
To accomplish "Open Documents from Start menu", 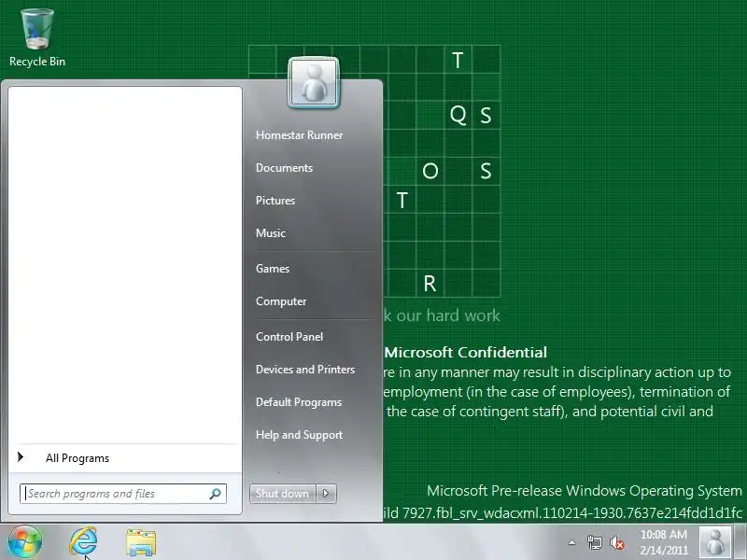I will point(285,168).
